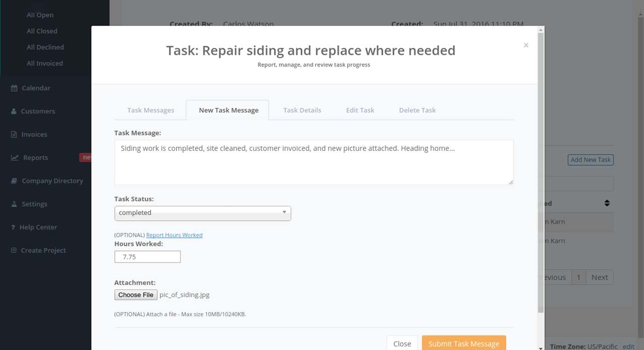Click the Help Center question mark icon

13,227
